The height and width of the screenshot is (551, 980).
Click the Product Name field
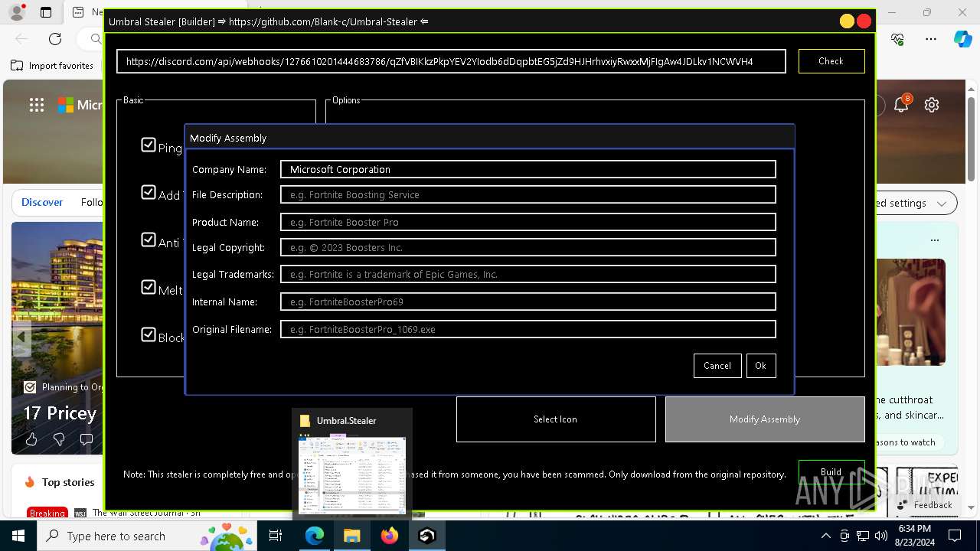click(x=528, y=222)
